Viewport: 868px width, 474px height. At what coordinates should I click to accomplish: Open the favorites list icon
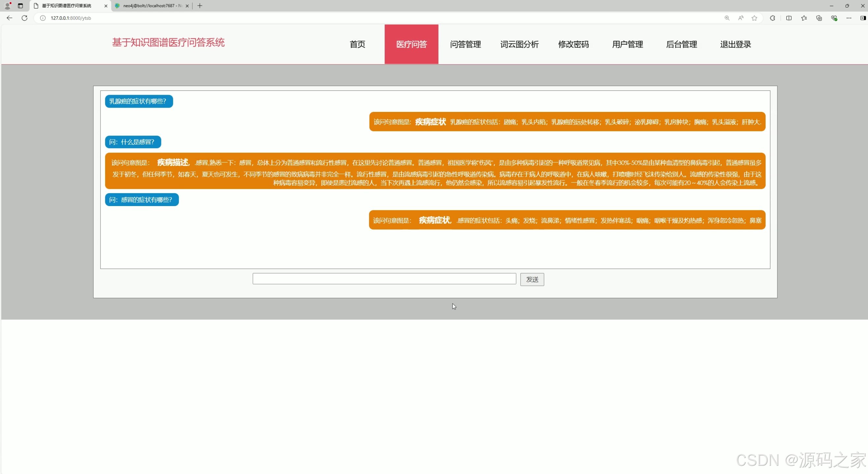tap(804, 18)
